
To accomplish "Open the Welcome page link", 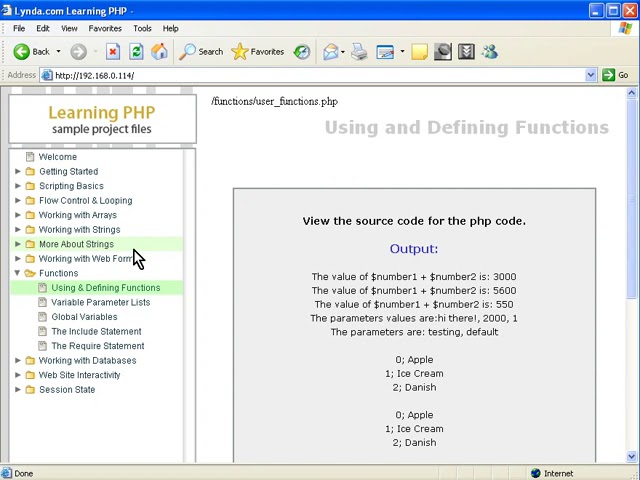I will 58,157.
